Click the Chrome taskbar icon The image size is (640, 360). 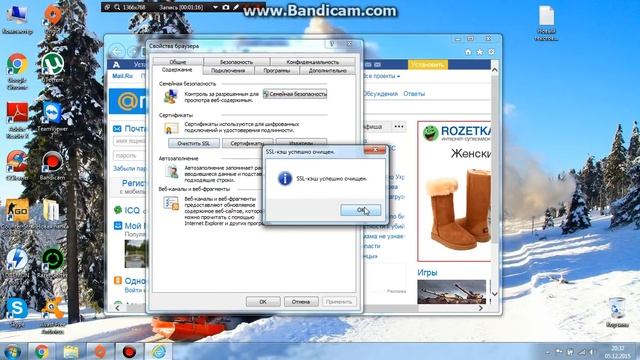click(x=42, y=351)
